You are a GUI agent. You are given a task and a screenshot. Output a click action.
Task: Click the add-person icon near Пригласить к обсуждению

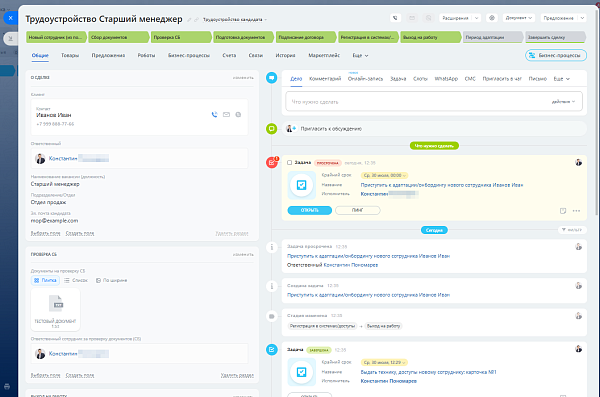tap(292, 129)
